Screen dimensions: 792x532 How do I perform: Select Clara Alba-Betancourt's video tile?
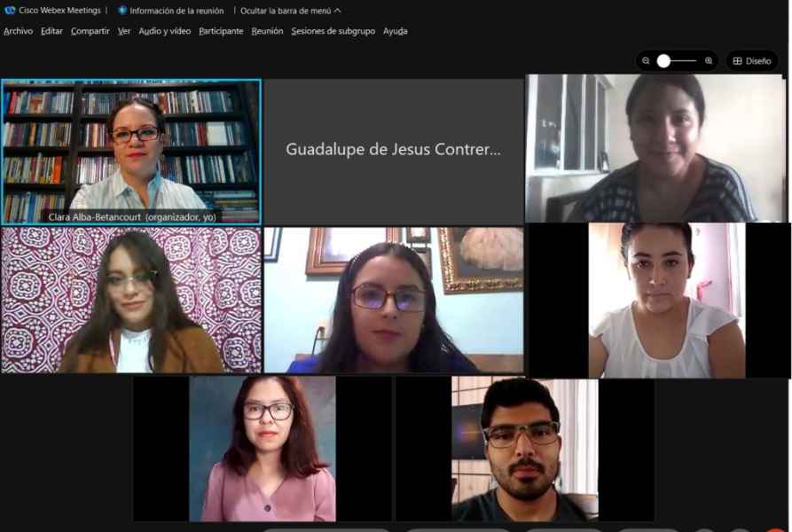(131, 152)
